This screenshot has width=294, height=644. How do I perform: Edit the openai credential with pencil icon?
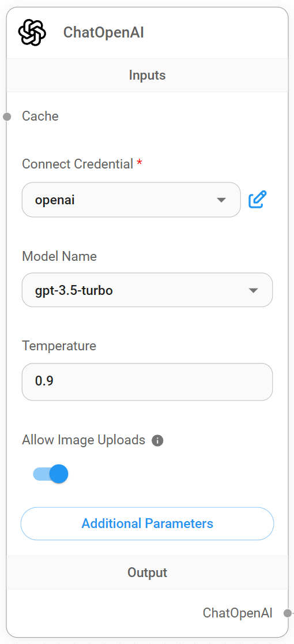[258, 200]
